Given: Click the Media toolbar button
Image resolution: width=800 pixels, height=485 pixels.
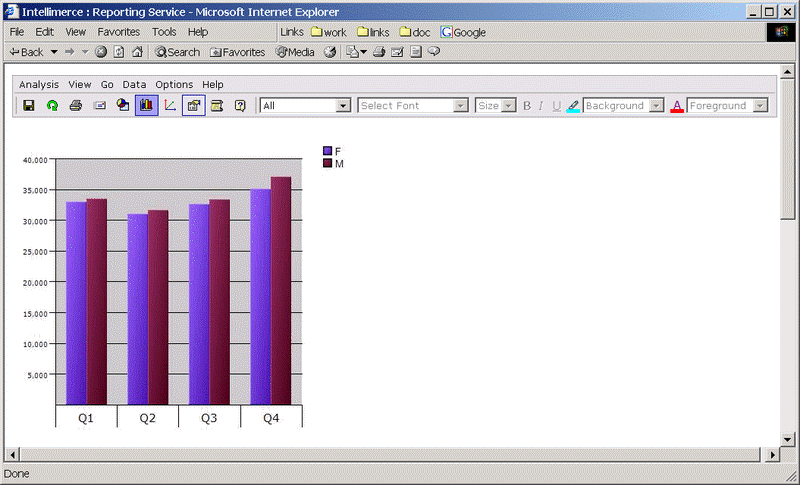Looking at the screenshot, I should (295, 52).
